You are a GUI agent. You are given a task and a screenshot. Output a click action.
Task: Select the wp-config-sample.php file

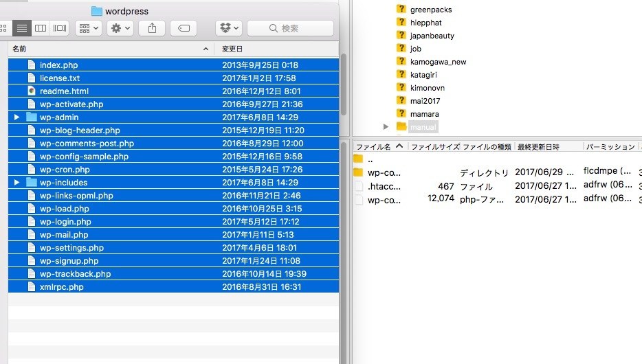point(174,157)
